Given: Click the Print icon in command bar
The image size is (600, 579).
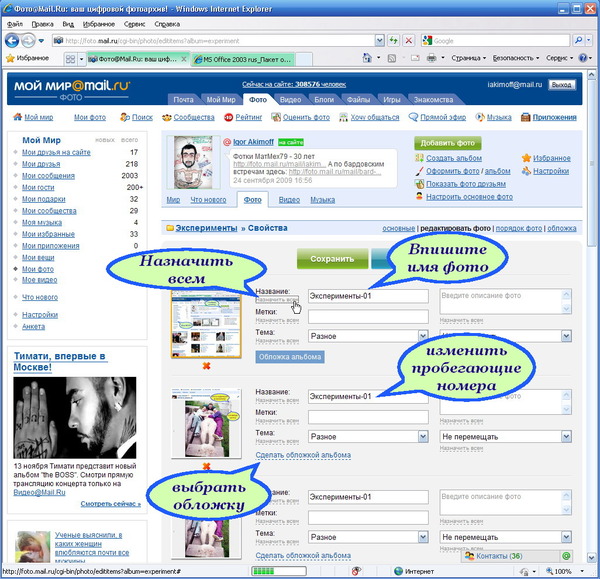Looking at the screenshot, I should (431, 58).
